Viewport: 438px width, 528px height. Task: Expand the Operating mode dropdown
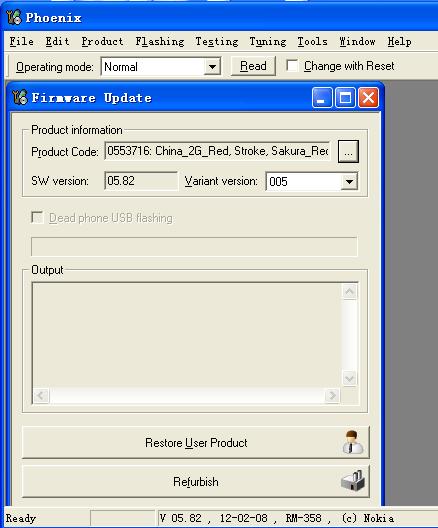click(212, 66)
